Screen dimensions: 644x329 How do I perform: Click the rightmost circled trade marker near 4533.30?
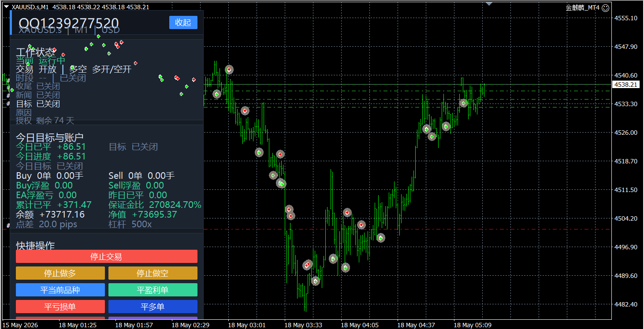(463, 103)
